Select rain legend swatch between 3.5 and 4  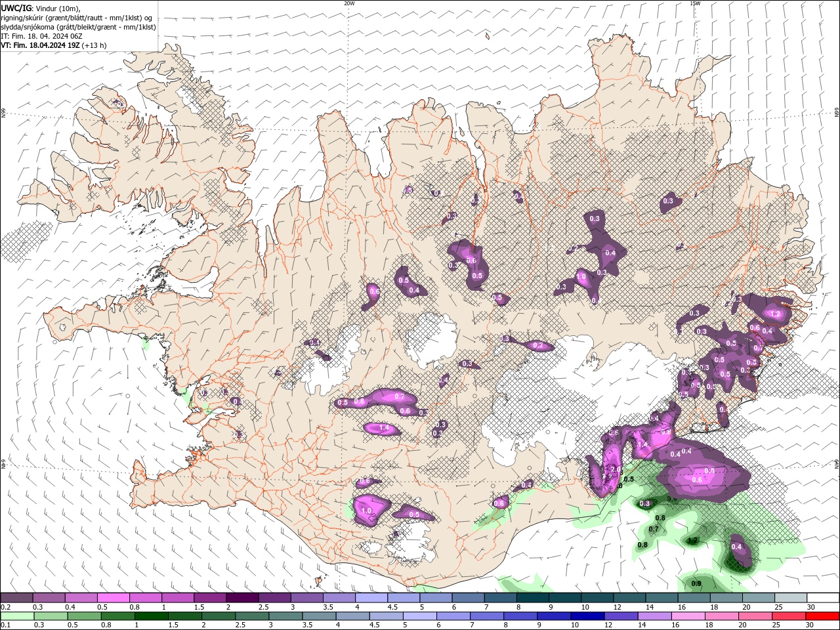point(319,616)
